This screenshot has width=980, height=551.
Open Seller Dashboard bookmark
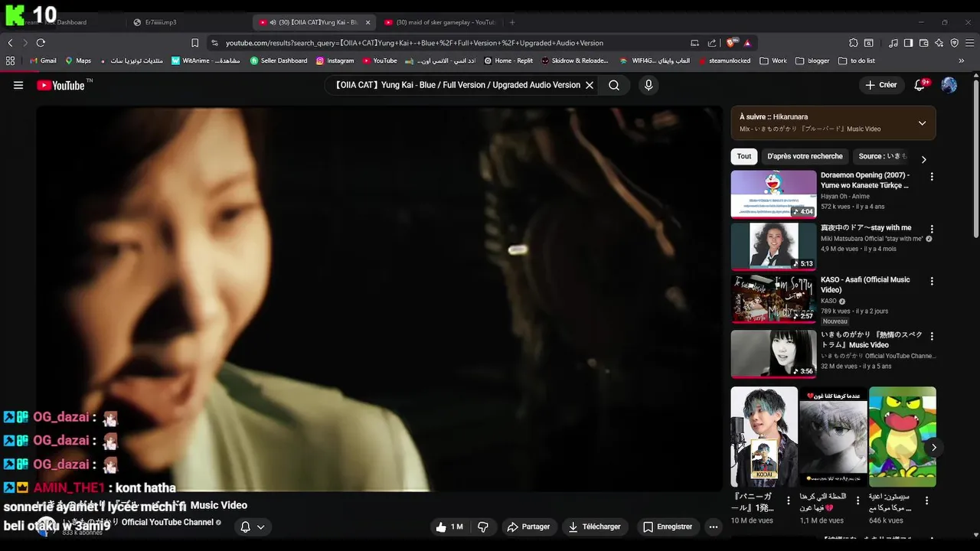(x=279, y=60)
